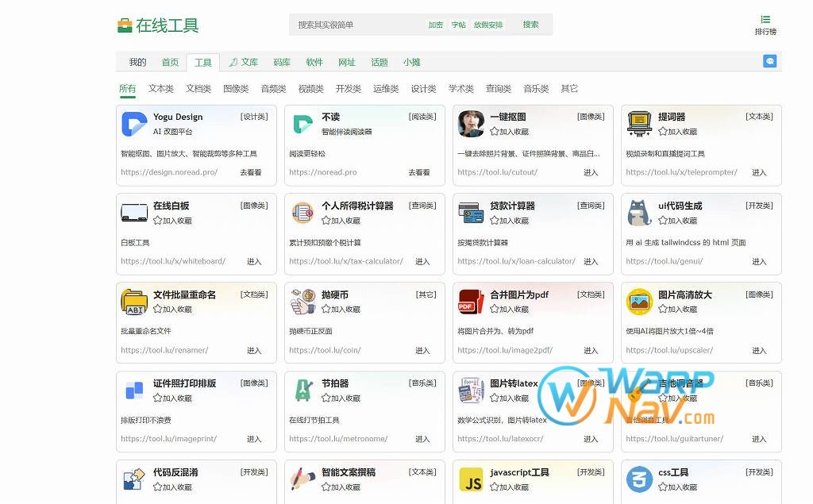Screen dimensions: 813x504
Task: Open the 贷款计算器 loan calculator icon
Action: coord(471,213)
